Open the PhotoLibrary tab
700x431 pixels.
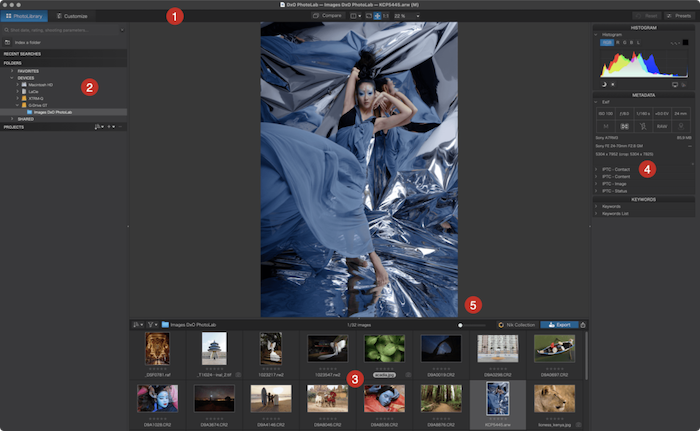tap(25, 17)
